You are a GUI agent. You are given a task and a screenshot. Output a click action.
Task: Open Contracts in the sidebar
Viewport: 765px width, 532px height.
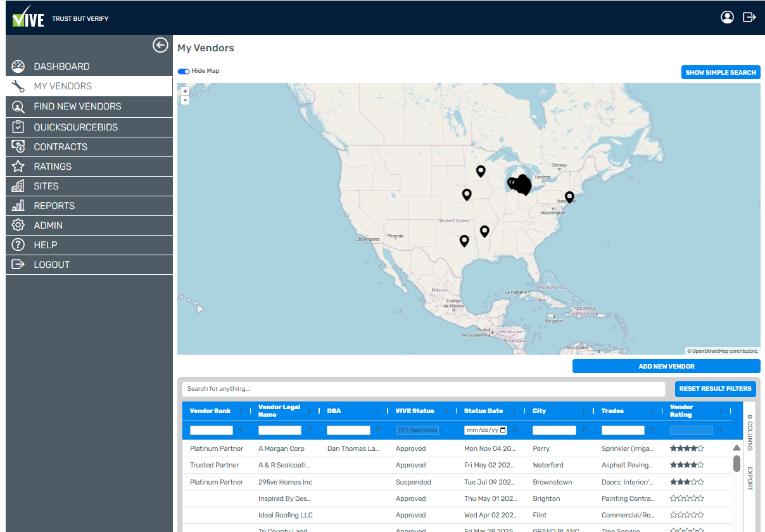point(61,146)
